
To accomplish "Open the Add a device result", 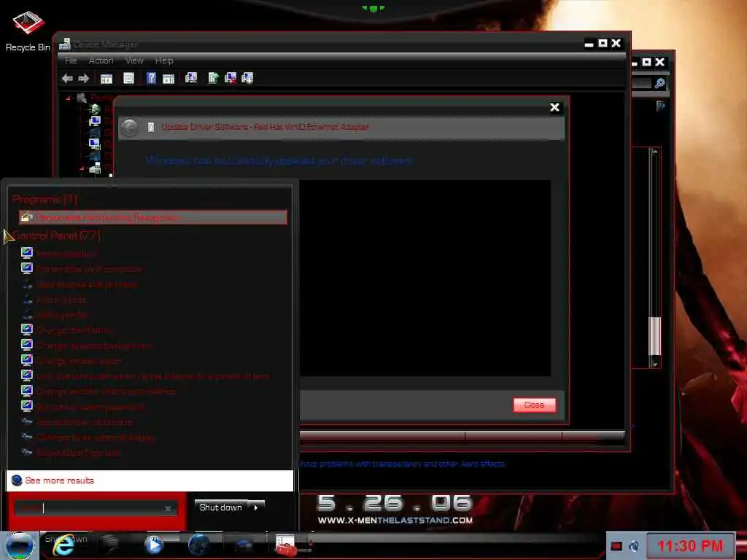I will tap(54, 300).
